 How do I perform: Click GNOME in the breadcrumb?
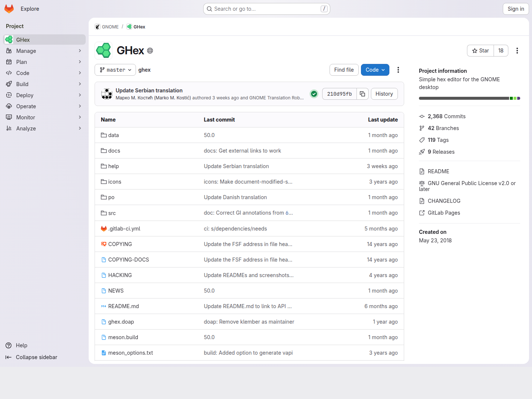click(107, 27)
